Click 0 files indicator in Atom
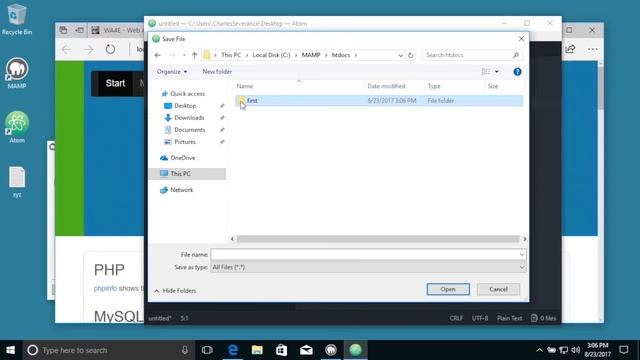Image resolution: width=640 pixels, height=360 pixels. click(543, 318)
